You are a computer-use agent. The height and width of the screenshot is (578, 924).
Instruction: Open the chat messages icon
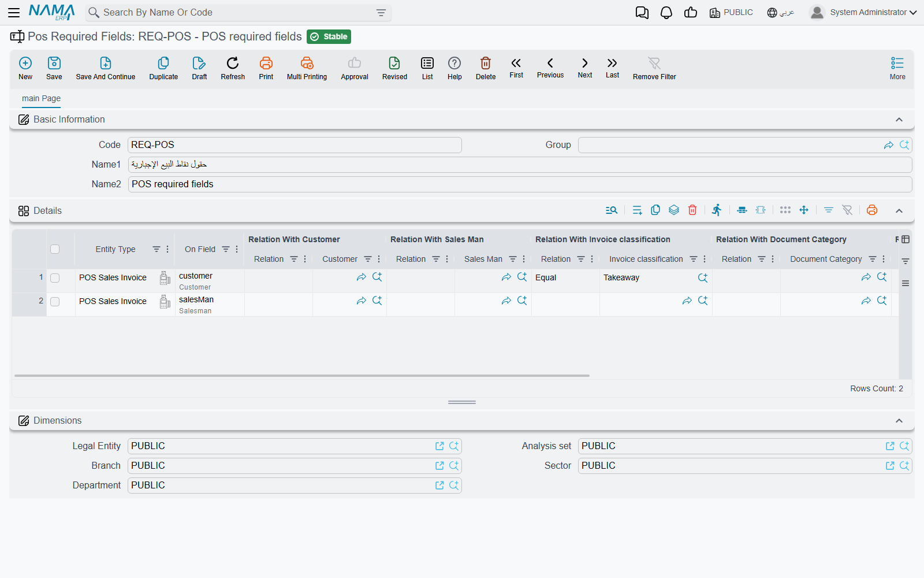pos(642,13)
